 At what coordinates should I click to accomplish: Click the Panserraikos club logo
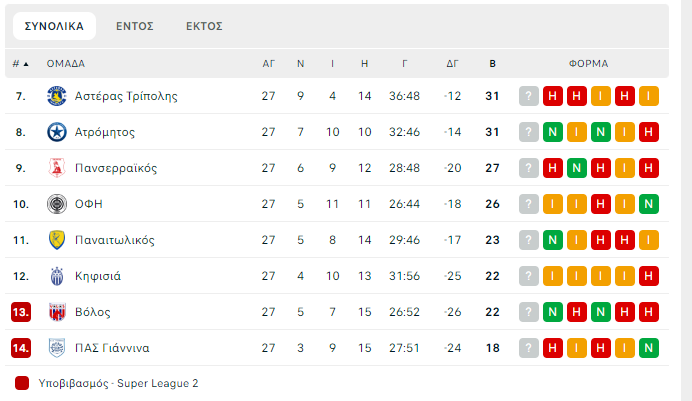(x=56, y=168)
